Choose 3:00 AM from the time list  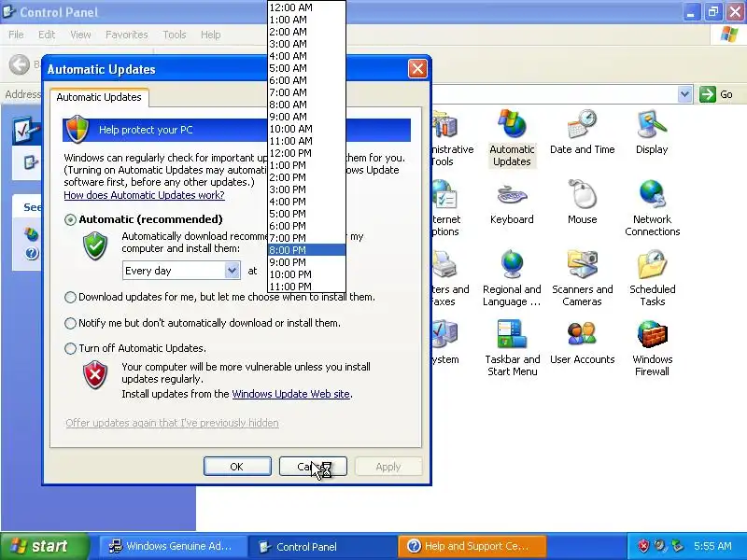click(307, 44)
